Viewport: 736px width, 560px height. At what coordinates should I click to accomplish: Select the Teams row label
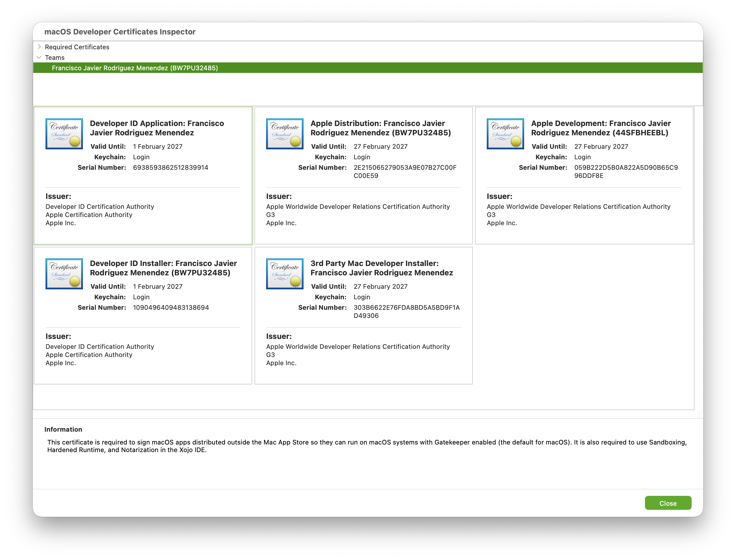click(x=55, y=58)
